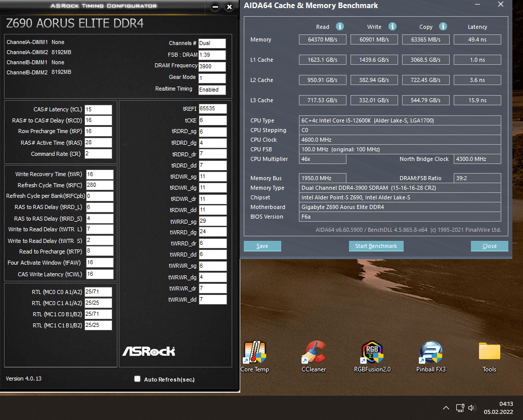The height and width of the screenshot is (420, 523).
Task: Click the North Bridge Clock 4300.0 MHz value
Action: 477,159
